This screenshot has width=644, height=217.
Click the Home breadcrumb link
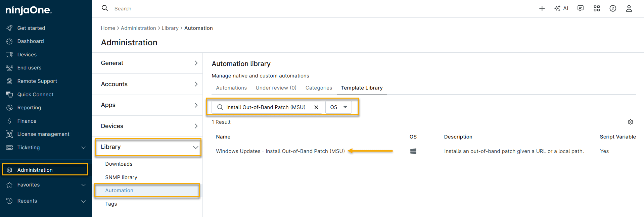pos(108,28)
